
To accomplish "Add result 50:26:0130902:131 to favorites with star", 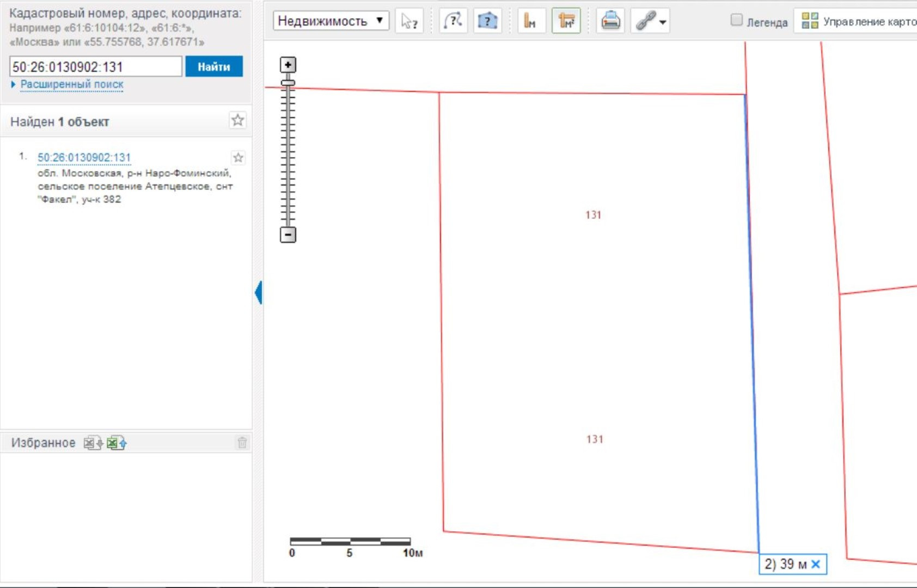I will tap(238, 158).
